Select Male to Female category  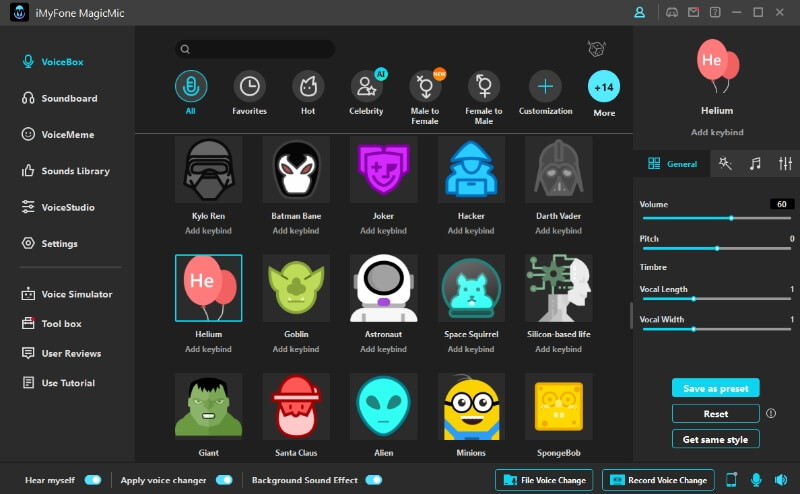pos(424,97)
